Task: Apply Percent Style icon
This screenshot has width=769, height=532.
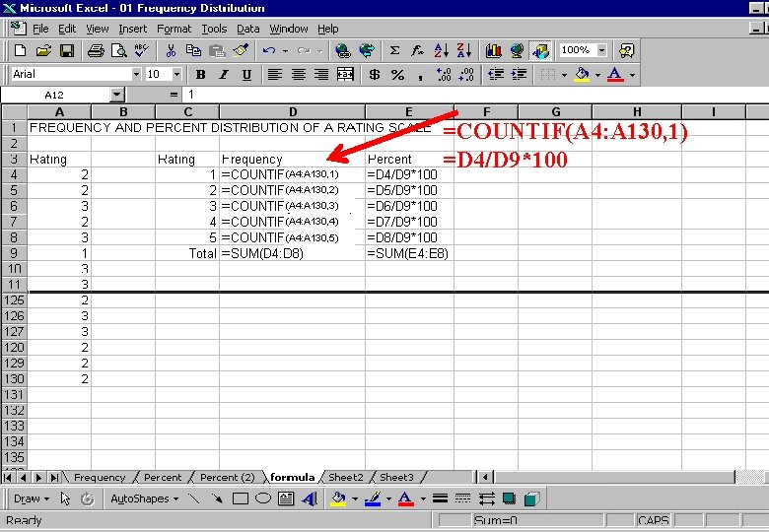Action: [397, 75]
